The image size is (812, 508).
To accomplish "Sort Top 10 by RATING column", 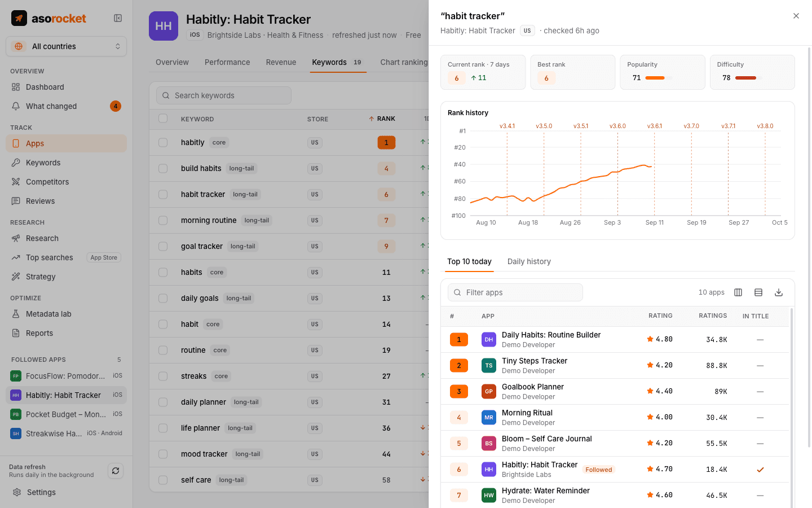I will tap(660, 316).
